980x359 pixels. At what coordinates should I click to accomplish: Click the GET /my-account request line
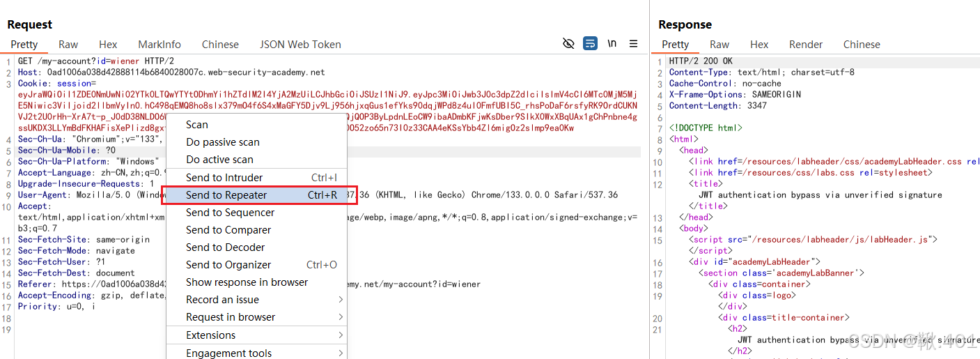pyautogui.click(x=96, y=61)
